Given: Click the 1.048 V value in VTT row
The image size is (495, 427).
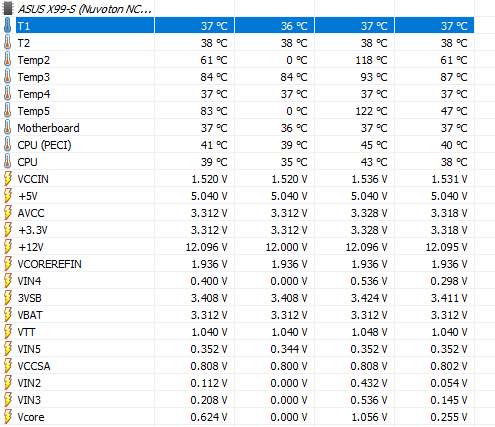Looking at the screenshot, I should pos(369,332).
